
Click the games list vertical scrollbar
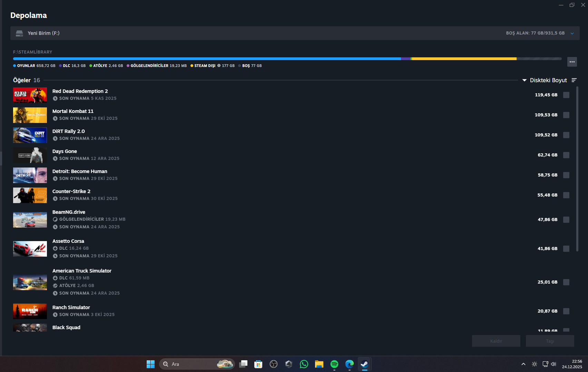click(x=577, y=169)
